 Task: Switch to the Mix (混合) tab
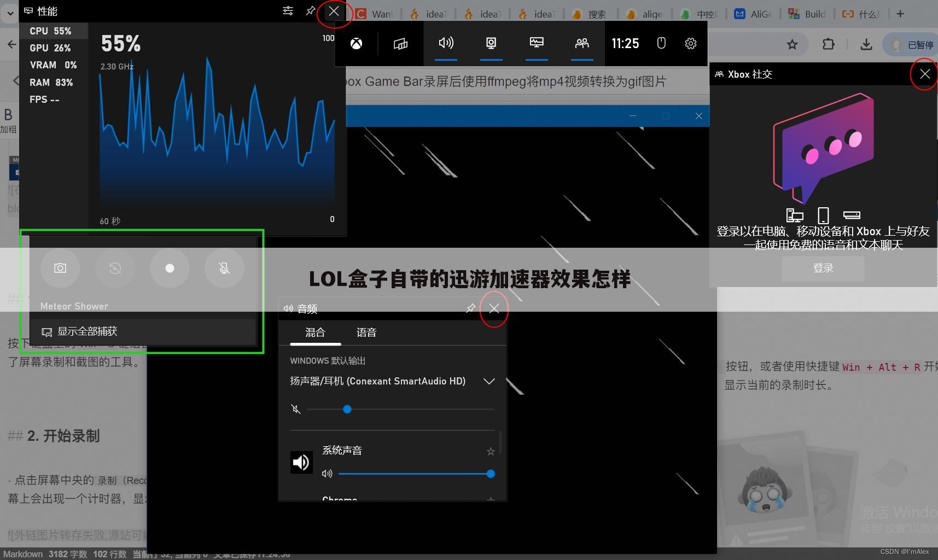[x=315, y=332]
